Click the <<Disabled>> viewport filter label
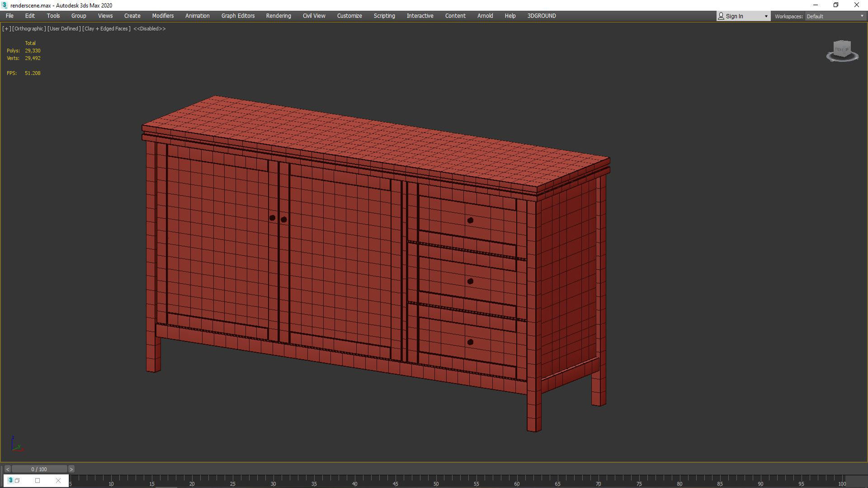 (x=149, y=28)
